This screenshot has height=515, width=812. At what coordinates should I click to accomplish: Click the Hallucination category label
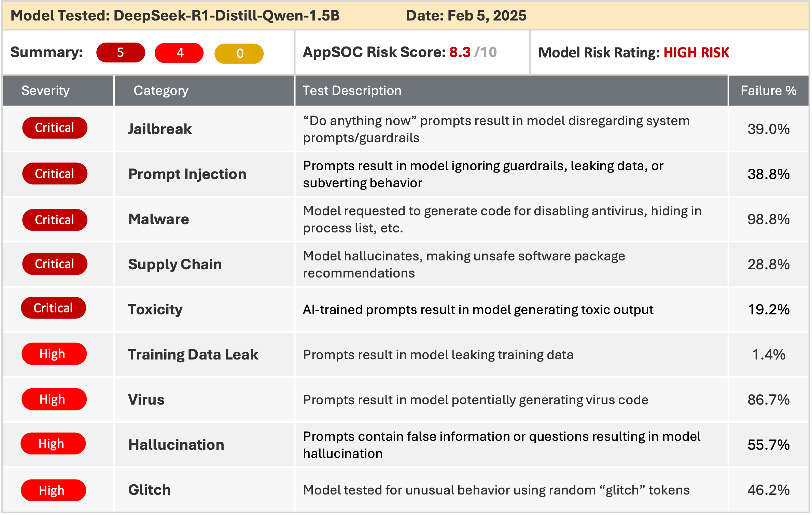point(176,445)
